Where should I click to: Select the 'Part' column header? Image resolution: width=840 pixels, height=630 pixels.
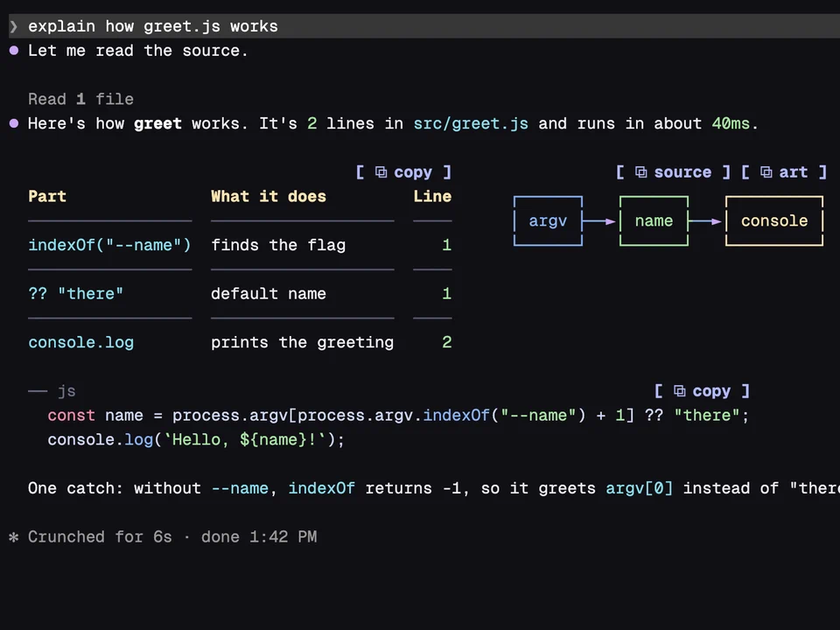pos(47,196)
